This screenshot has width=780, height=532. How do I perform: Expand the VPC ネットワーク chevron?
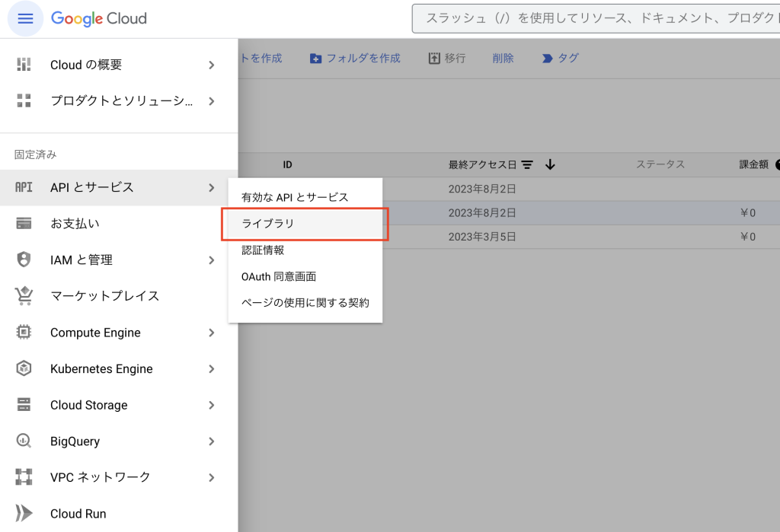click(212, 478)
